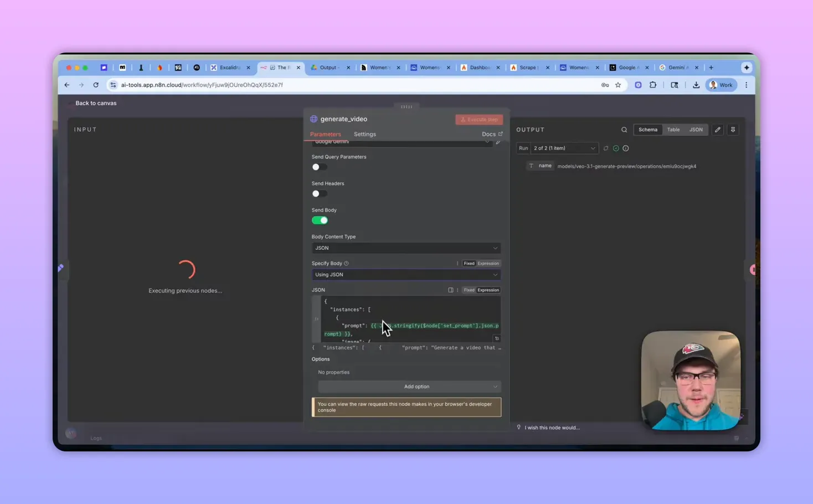Close the Gemini browser tab

(697, 68)
